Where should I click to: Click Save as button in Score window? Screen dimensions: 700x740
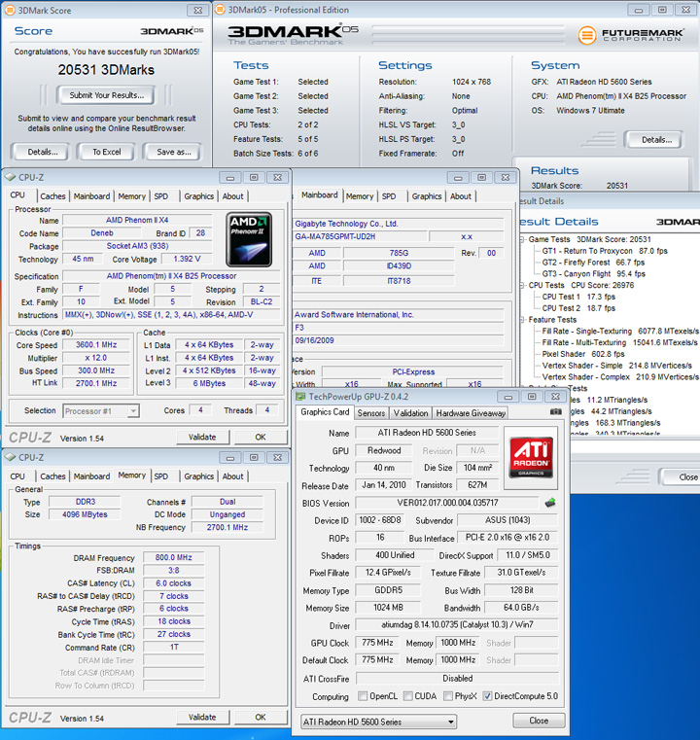[174, 152]
